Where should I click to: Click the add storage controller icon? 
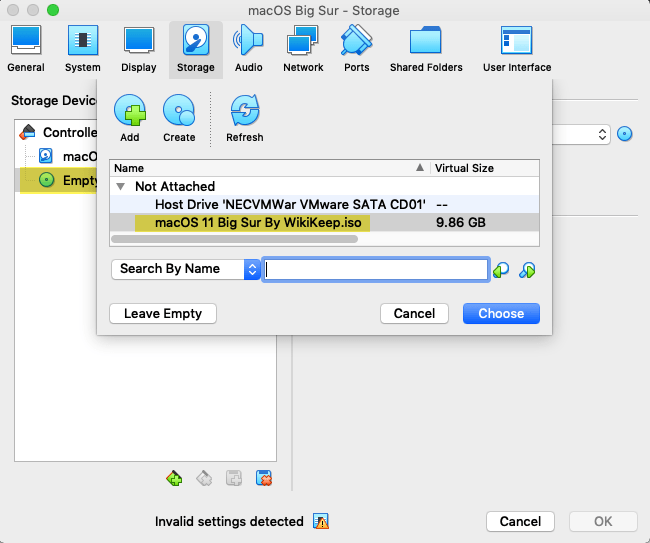pyautogui.click(x=174, y=478)
